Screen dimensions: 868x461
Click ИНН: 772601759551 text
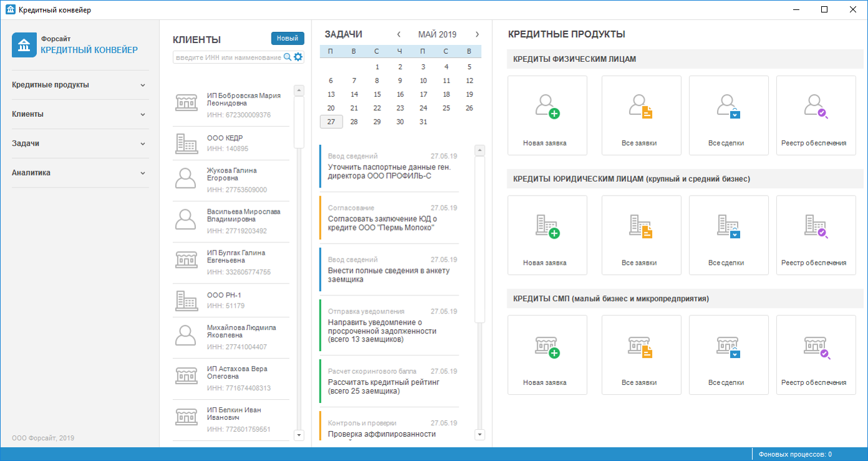point(239,430)
